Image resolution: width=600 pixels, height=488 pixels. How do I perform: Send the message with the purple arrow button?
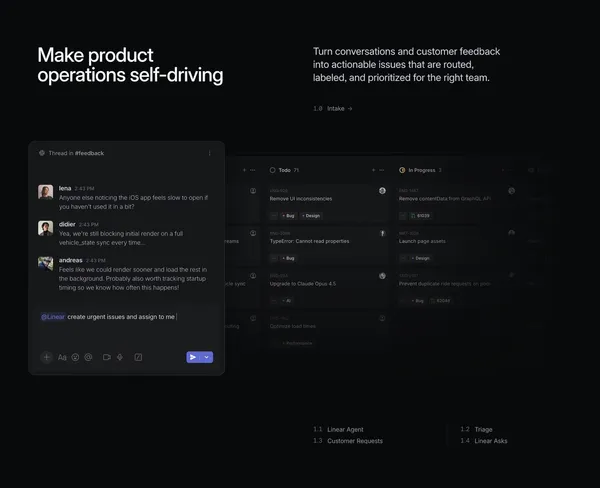[x=193, y=357]
